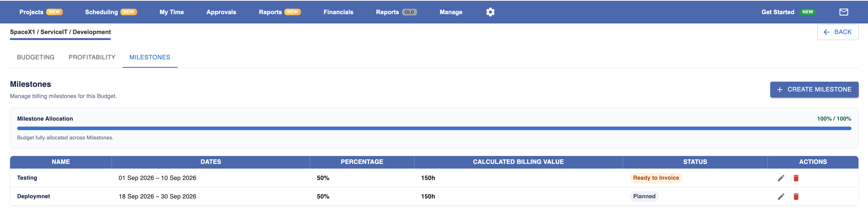Image resolution: width=868 pixels, height=214 pixels.
Task: Click the Percentage column header
Action: pos(362,162)
